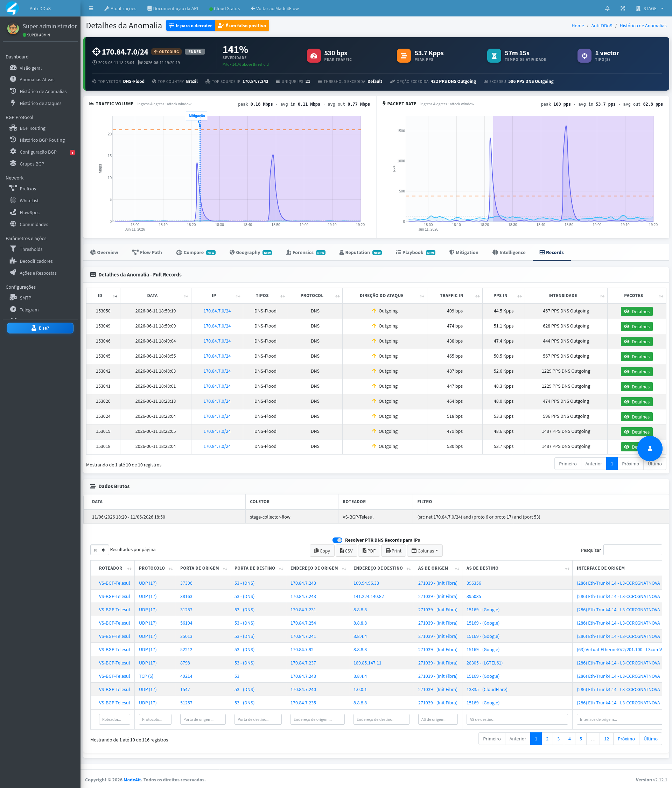Go to BGP Routing
This screenshot has height=788, width=672.
tap(32, 128)
